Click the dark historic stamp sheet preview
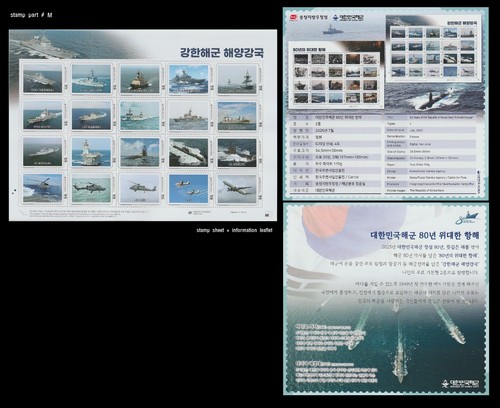 click(336, 78)
